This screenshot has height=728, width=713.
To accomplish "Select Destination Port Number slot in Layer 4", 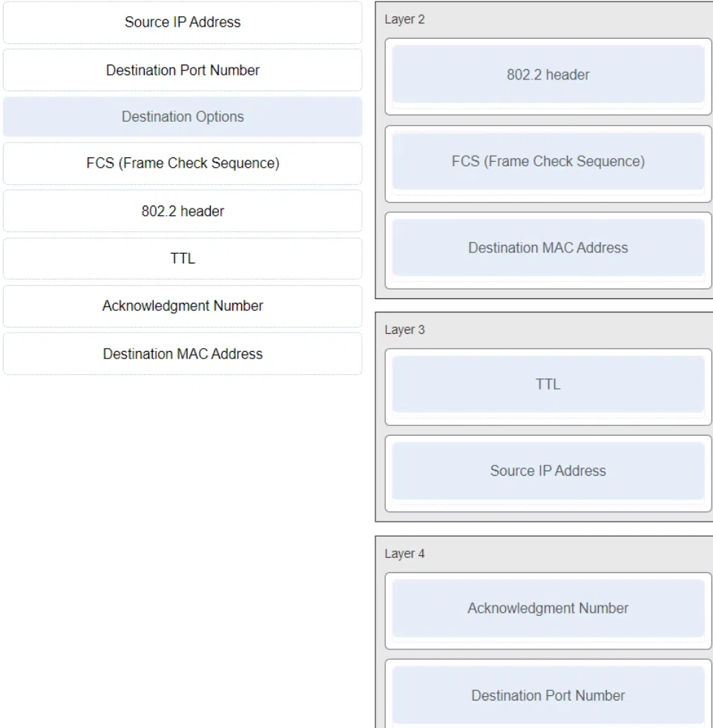I will click(x=548, y=695).
